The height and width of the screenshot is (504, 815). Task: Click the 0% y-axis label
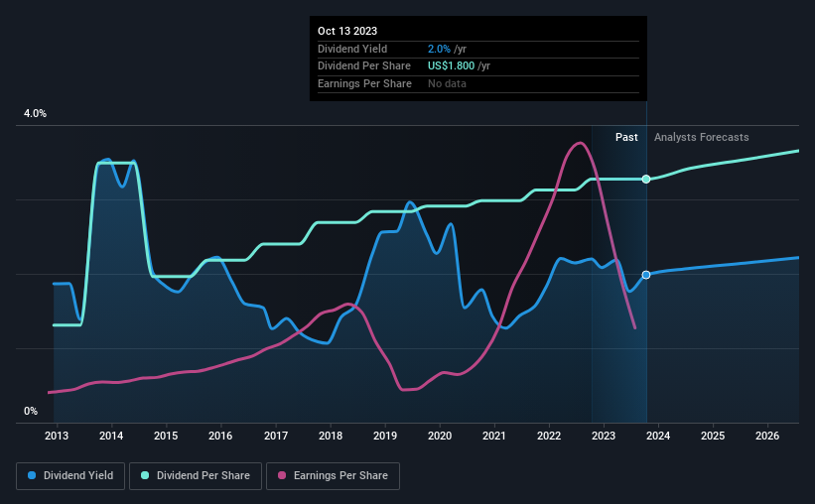[x=31, y=411]
